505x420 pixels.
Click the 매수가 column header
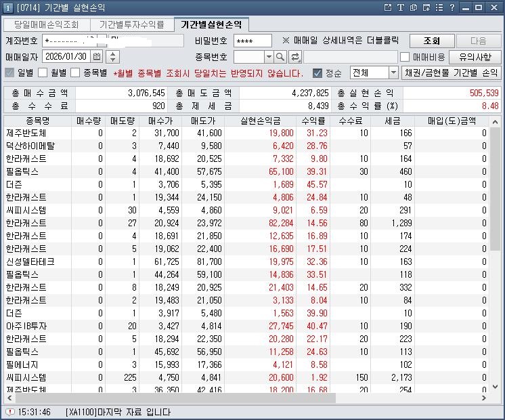(x=160, y=121)
